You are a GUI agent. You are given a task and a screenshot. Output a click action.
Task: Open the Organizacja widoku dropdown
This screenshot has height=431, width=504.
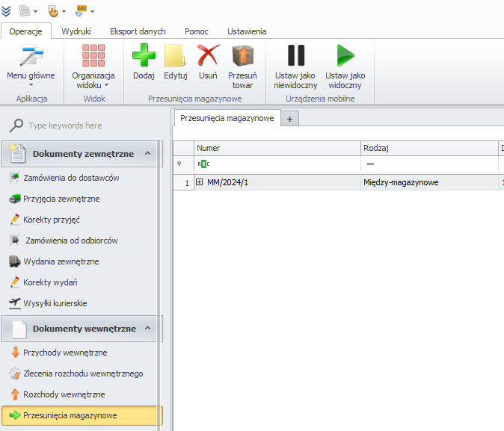point(93,66)
